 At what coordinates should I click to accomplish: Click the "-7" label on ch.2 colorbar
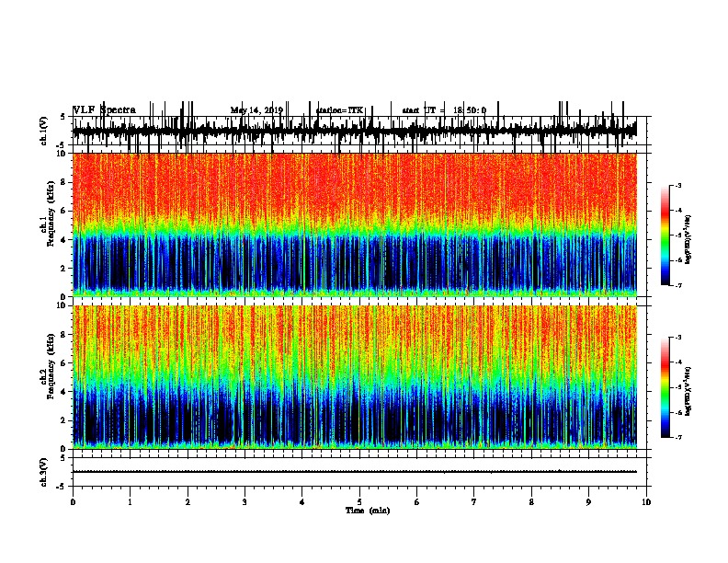pyautogui.click(x=677, y=437)
